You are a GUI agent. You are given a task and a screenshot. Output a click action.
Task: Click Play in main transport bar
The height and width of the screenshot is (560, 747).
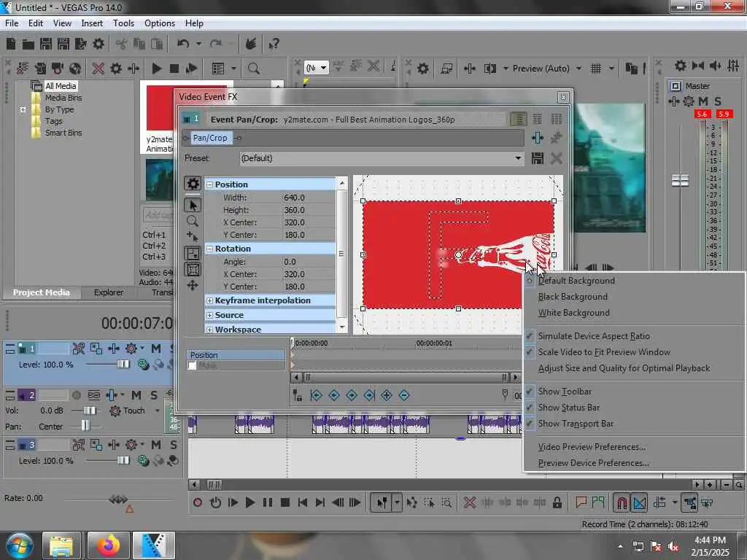coord(249,502)
